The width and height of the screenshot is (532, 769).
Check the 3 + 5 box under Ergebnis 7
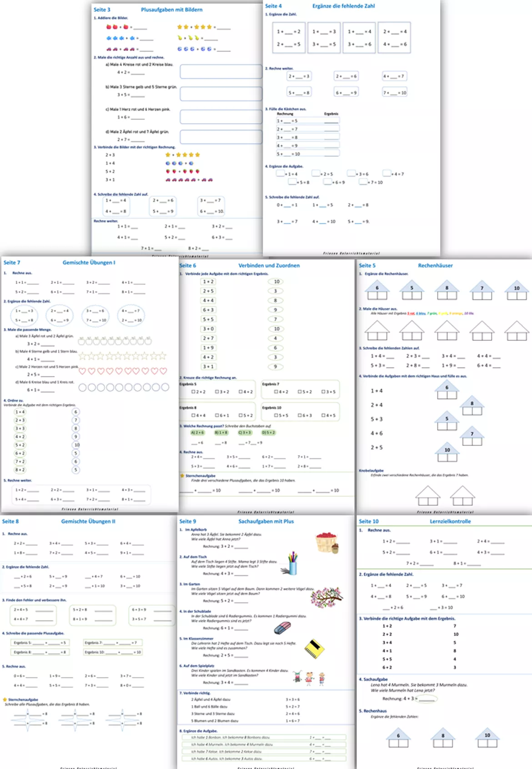pyautogui.click(x=323, y=392)
